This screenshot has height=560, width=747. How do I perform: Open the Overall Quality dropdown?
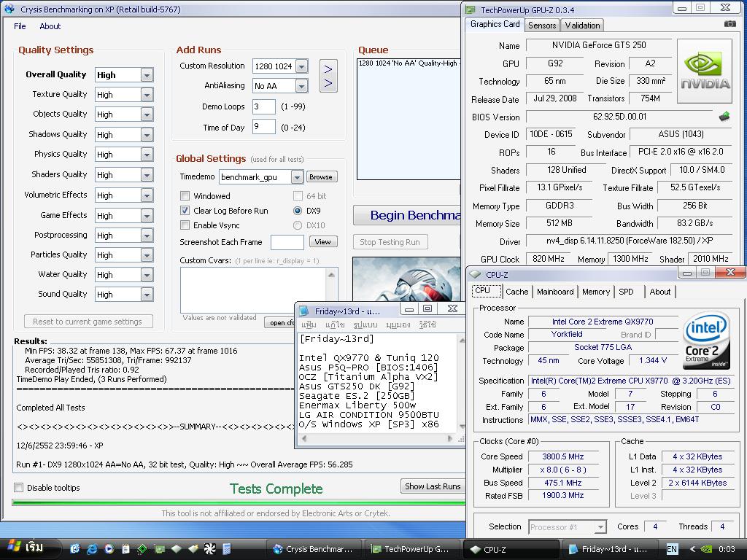(147, 75)
